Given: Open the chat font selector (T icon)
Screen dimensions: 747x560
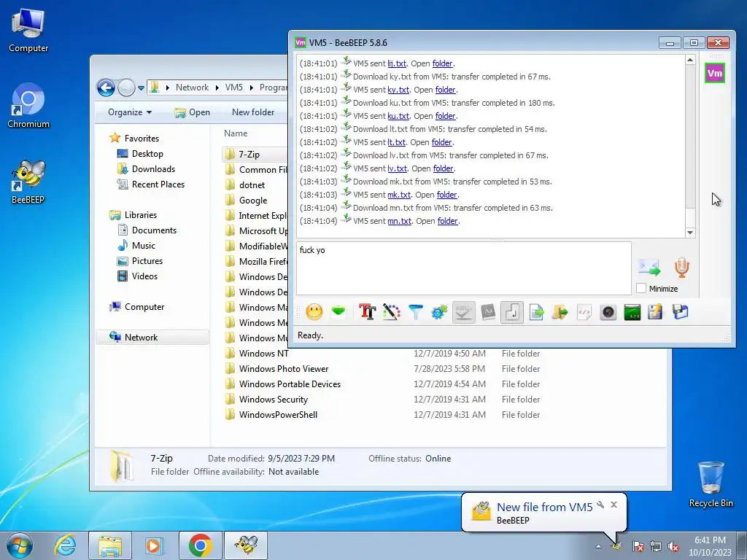Looking at the screenshot, I should click(x=368, y=312).
